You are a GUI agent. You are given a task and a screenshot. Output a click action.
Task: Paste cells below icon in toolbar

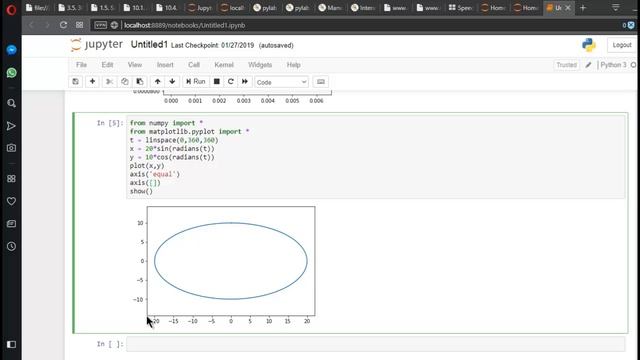(x=140, y=82)
